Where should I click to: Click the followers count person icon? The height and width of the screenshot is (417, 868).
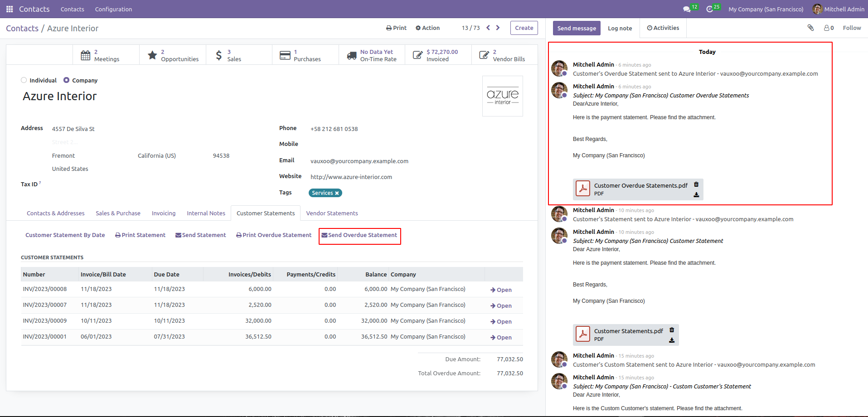tap(829, 28)
